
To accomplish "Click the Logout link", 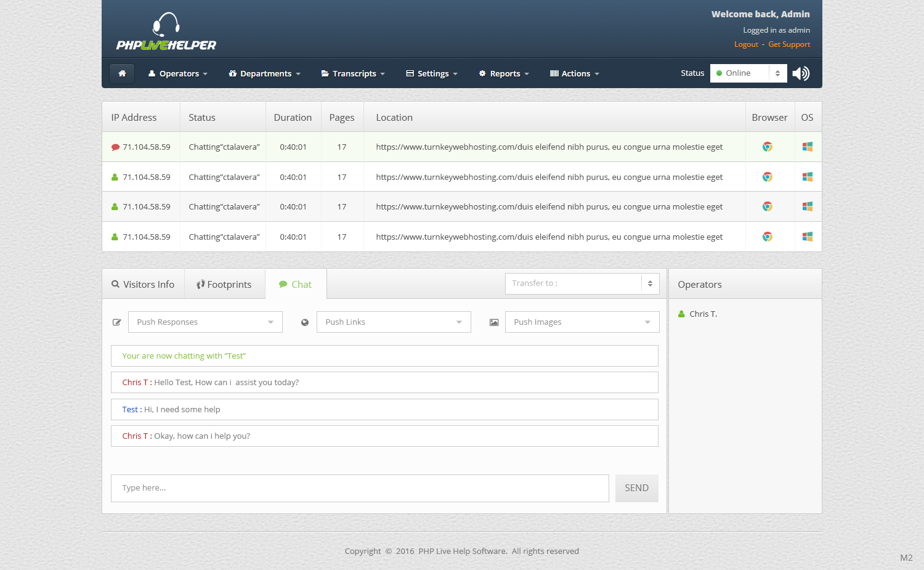I will 746,44.
